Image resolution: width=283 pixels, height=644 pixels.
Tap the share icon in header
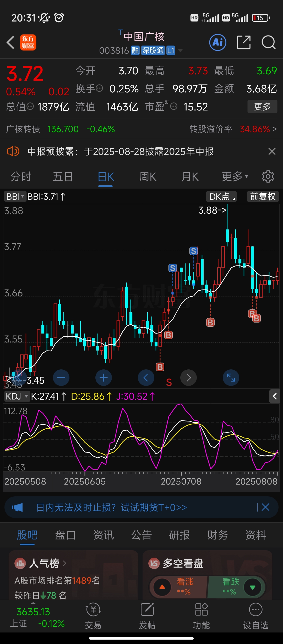click(244, 42)
